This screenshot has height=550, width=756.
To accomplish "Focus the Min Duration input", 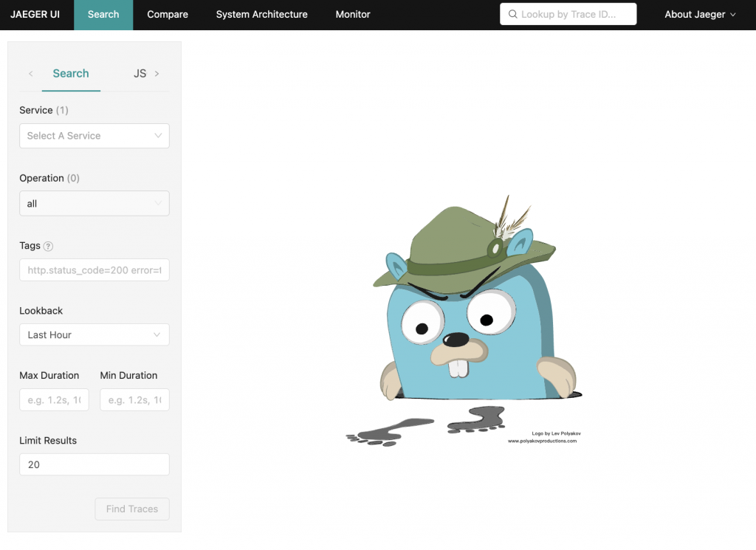I will coord(134,399).
